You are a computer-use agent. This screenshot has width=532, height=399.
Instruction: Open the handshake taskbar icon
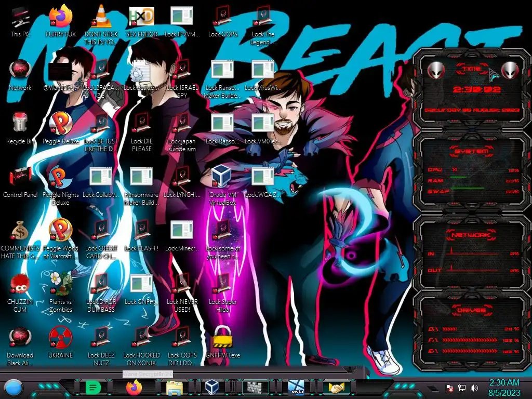[x=337, y=388]
